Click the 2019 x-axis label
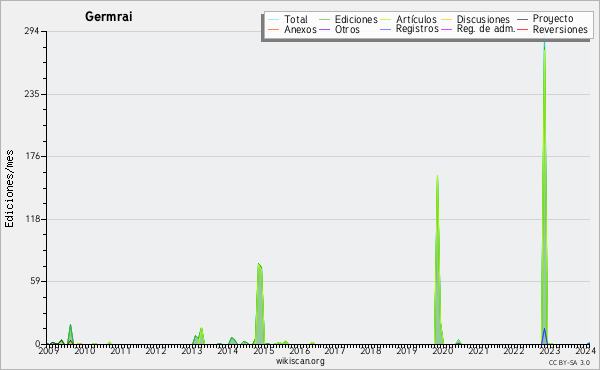The image size is (600, 370). click(407, 350)
